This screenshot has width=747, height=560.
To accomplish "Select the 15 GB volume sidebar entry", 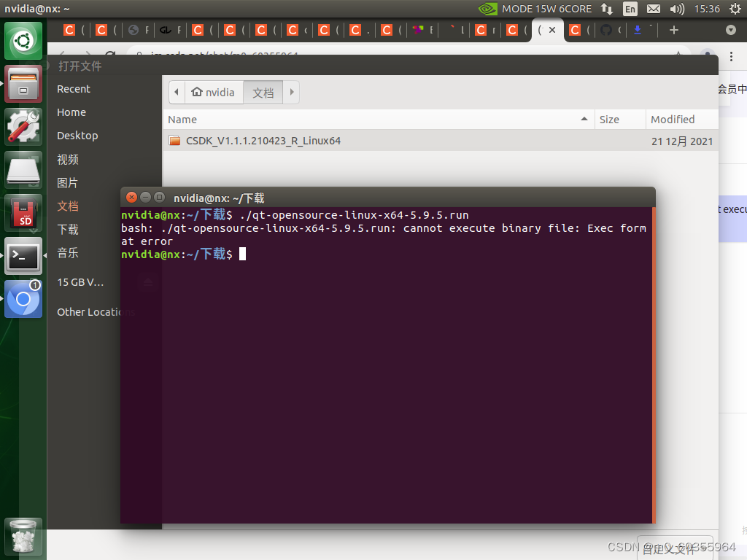I will (x=80, y=282).
